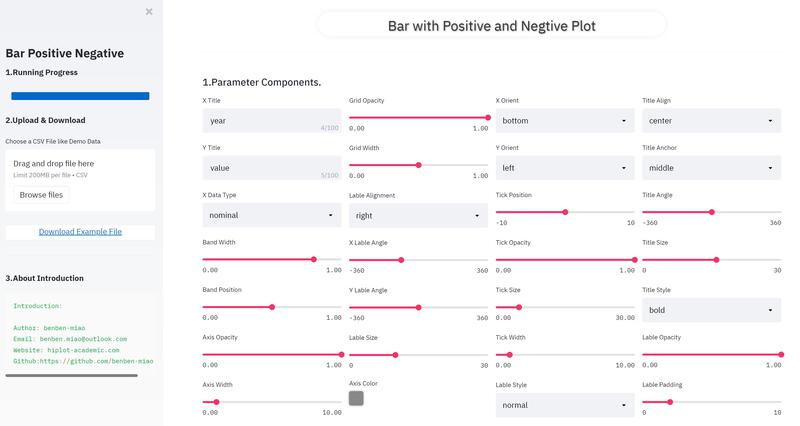Expand the Lable Style dropdown

(565, 405)
